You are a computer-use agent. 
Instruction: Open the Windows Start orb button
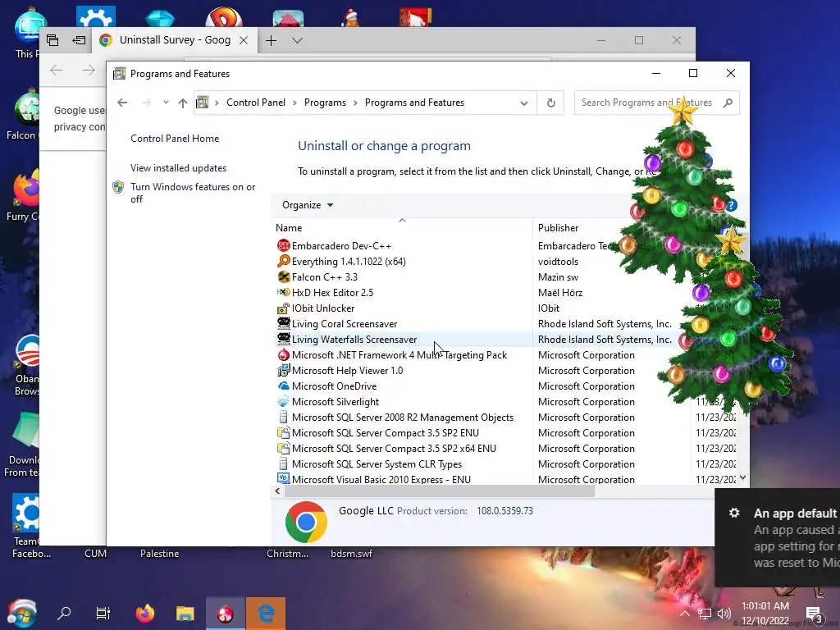(x=22, y=614)
